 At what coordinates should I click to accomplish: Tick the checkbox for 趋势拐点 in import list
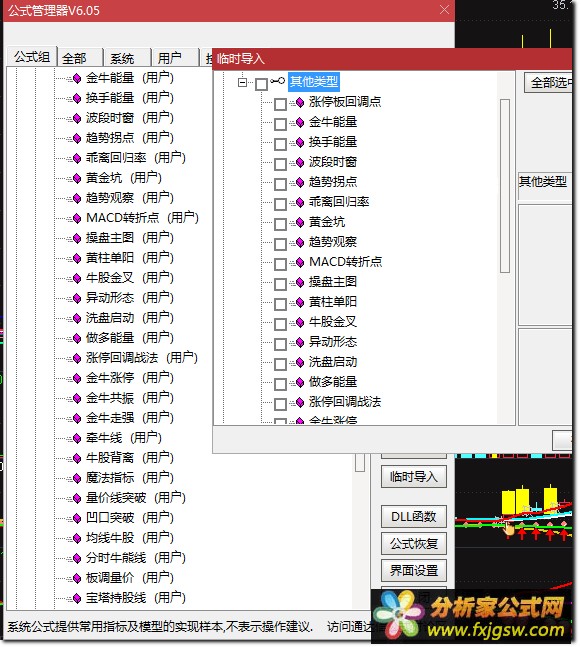click(281, 184)
